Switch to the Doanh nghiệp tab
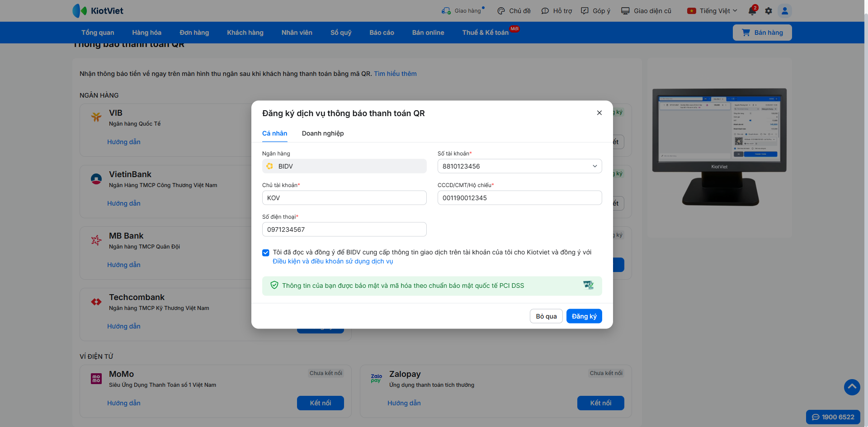Viewport: 868px width, 427px height. (x=323, y=133)
